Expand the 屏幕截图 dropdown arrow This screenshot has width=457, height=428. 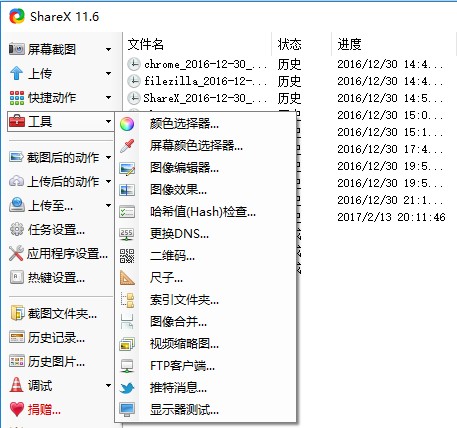(x=108, y=49)
